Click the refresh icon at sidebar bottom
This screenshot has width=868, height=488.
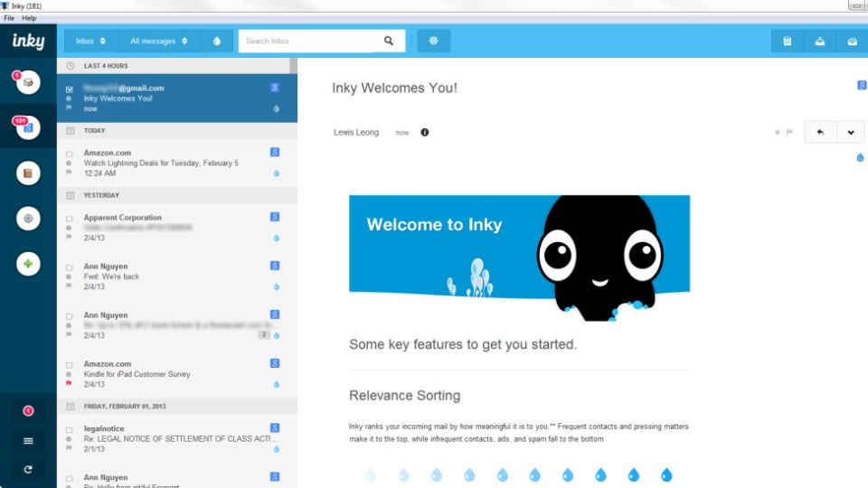[28, 469]
